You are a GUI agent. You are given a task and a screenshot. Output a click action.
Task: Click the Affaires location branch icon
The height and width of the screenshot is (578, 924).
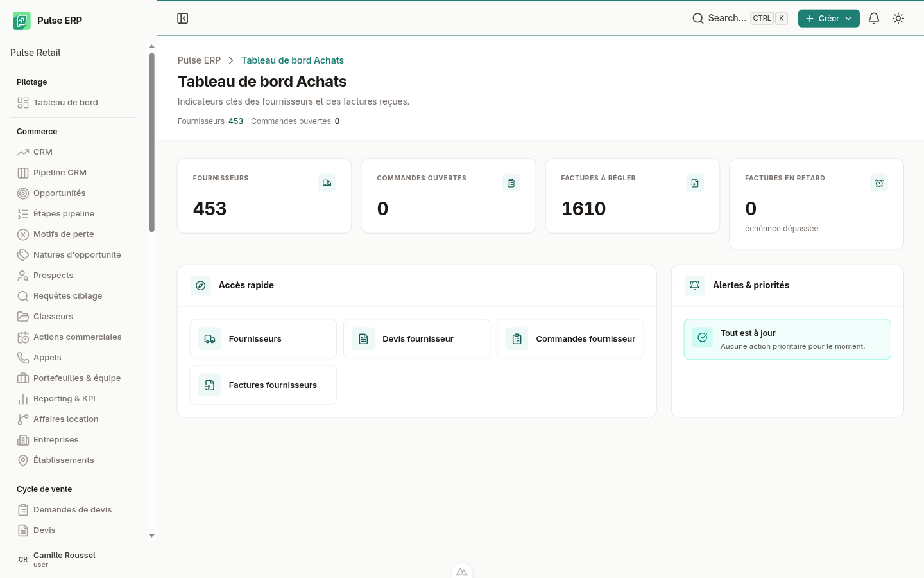click(23, 419)
